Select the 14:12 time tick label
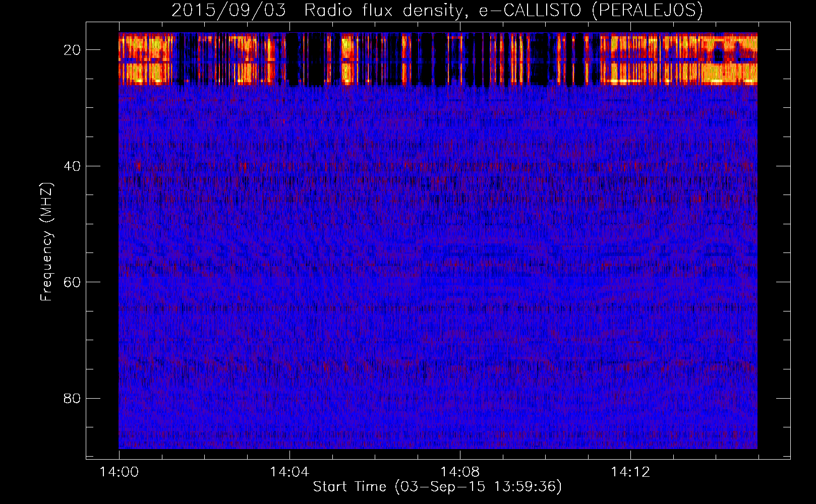The height and width of the screenshot is (504, 816). coord(630,472)
